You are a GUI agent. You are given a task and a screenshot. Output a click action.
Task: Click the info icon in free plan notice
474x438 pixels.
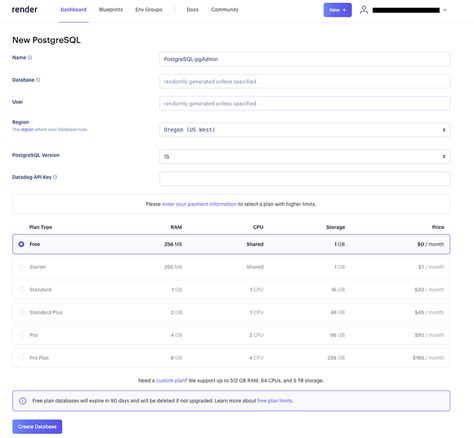pyautogui.click(x=23, y=401)
